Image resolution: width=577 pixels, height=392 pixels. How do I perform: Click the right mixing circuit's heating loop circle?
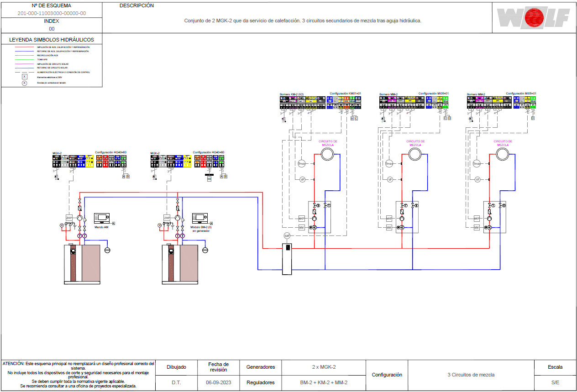pyautogui.click(x=502, y=154)
